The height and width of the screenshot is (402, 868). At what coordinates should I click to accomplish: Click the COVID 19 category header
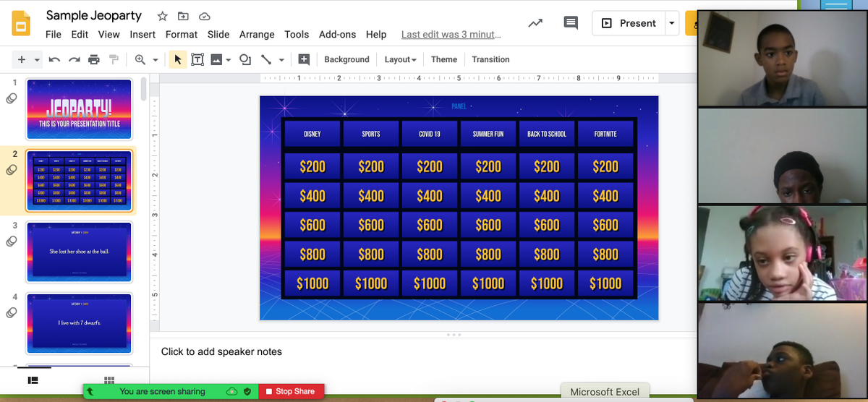coord(430,134)
